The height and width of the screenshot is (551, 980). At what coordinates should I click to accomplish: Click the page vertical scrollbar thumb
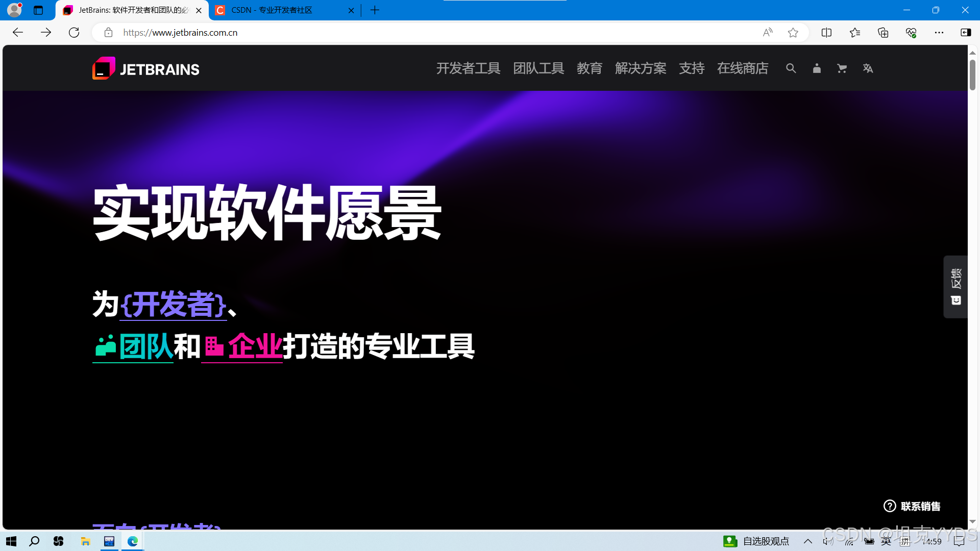[972, 74]
